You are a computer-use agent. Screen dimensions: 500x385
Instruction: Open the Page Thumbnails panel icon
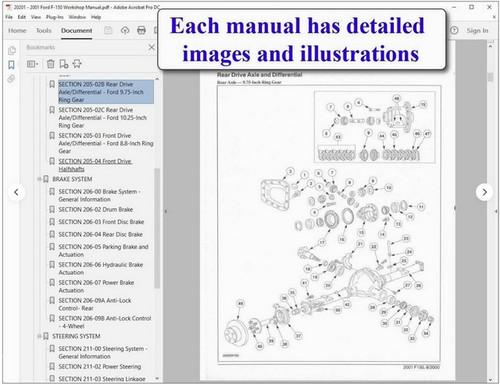point(12,50)
